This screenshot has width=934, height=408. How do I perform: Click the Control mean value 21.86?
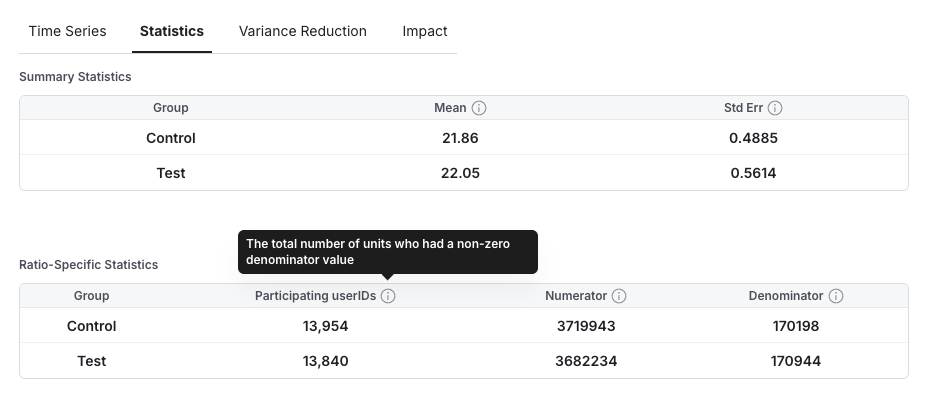click(460, 138)
